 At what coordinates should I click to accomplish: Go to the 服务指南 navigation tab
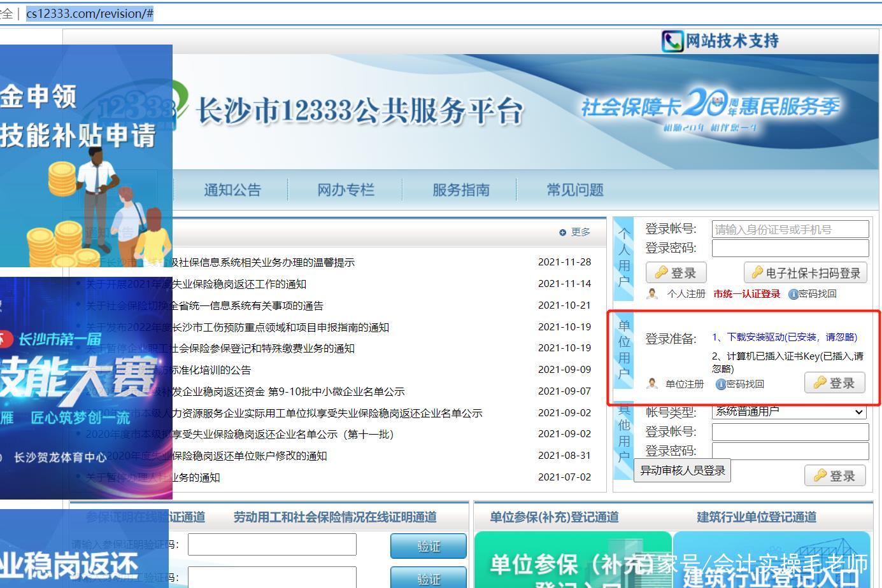coord(461,190)
